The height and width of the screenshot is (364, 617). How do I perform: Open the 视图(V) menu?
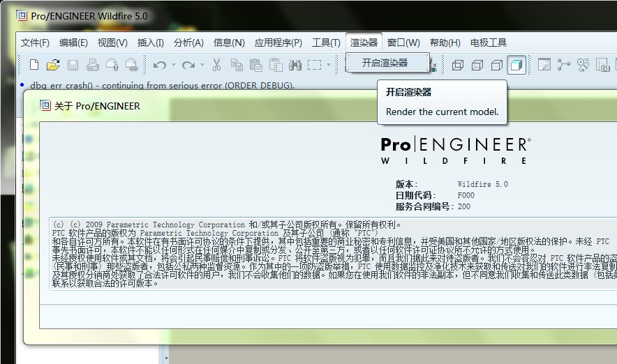tap(112, 43)
